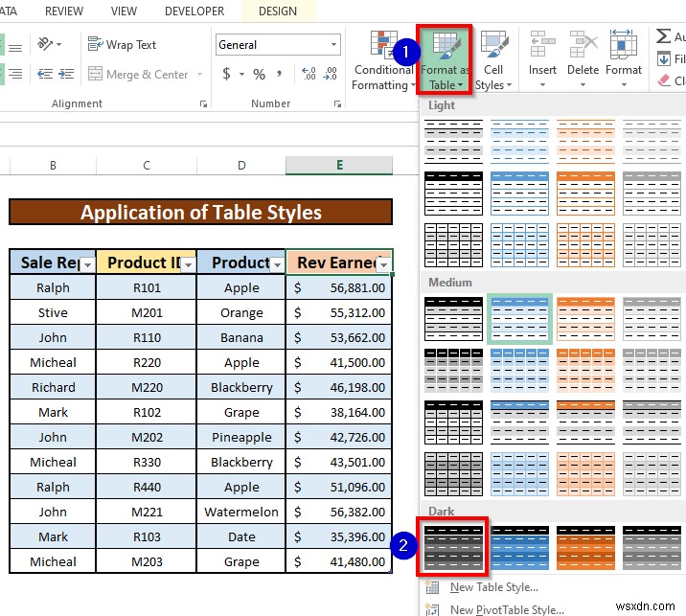The height and width of the screenshot is (616, 686).
Task: Expand the Merge & Center dropdown arrow
Action: pyautogui.click(x=199, y=75)
